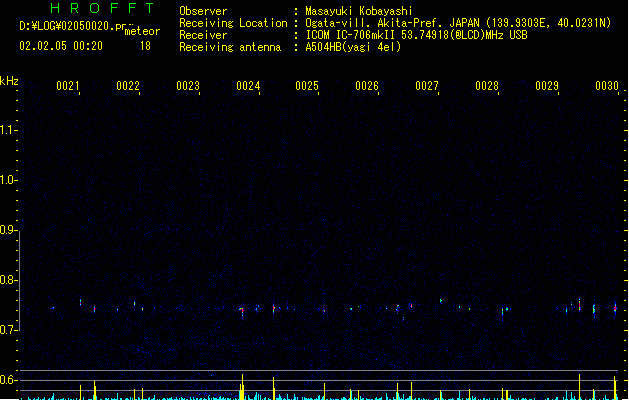Click the 0.6 frequency axis label

7,380
